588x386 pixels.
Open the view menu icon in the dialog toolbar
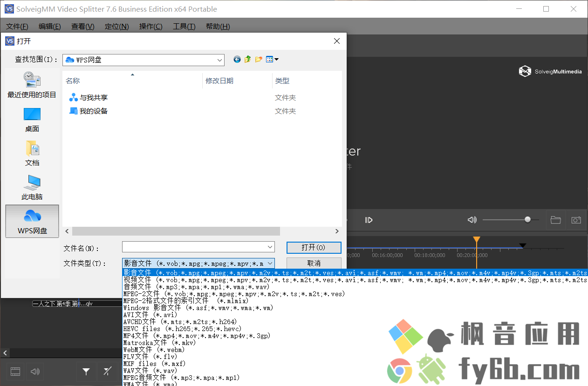point(272,59)
